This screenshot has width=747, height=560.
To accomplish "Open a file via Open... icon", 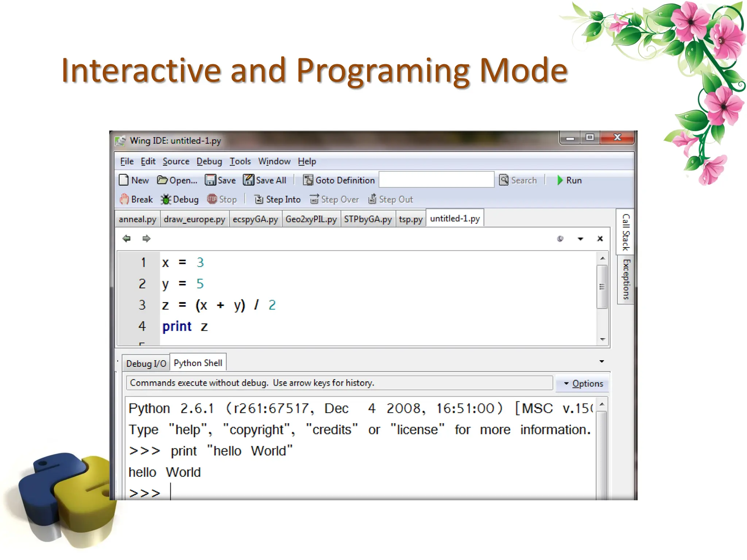I will [x=162, y=180].
